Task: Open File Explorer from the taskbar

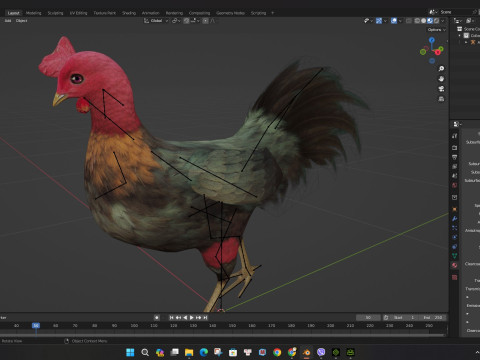Action: [189, 352]
